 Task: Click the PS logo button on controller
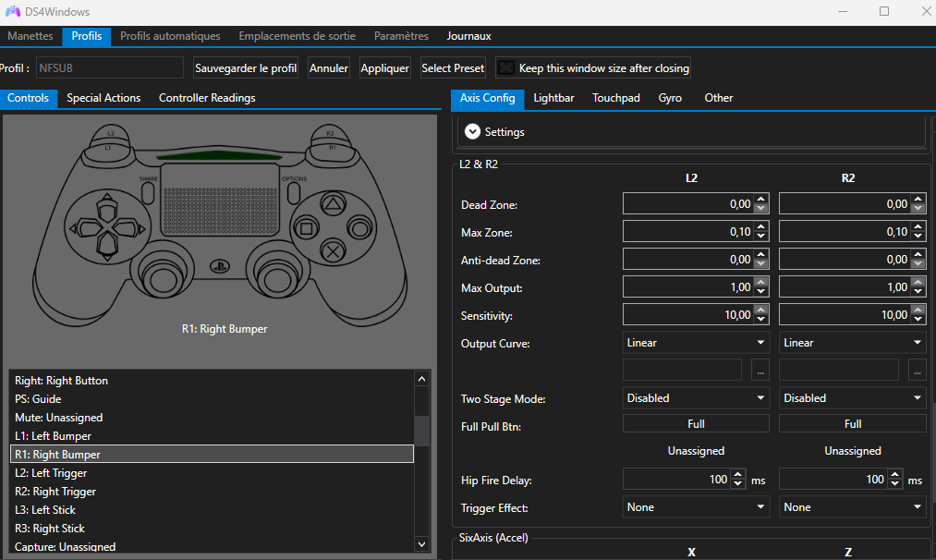point(221,267)
